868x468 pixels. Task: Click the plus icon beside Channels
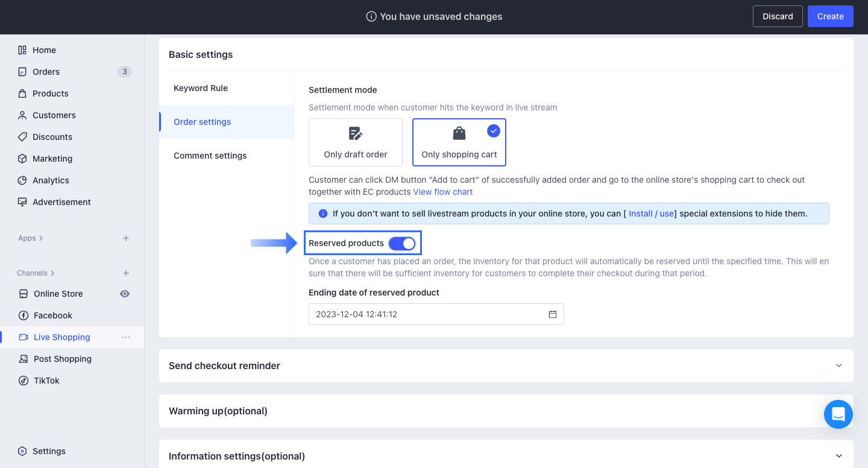(126, 273)
